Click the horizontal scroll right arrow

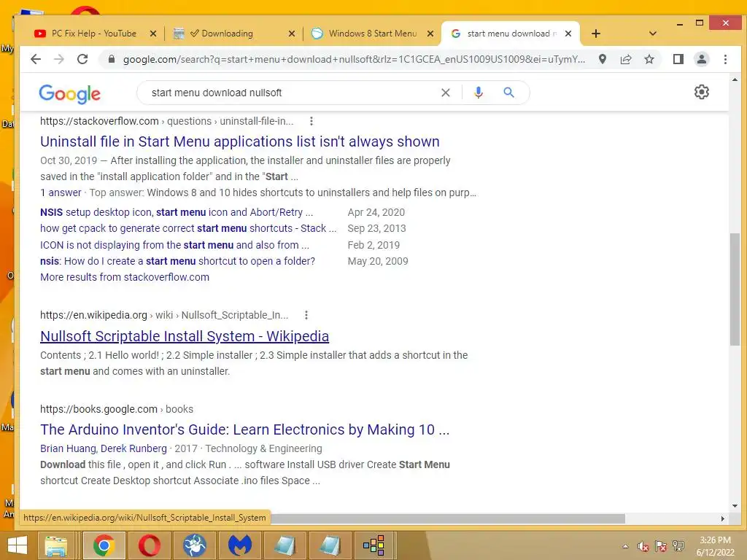723,518
